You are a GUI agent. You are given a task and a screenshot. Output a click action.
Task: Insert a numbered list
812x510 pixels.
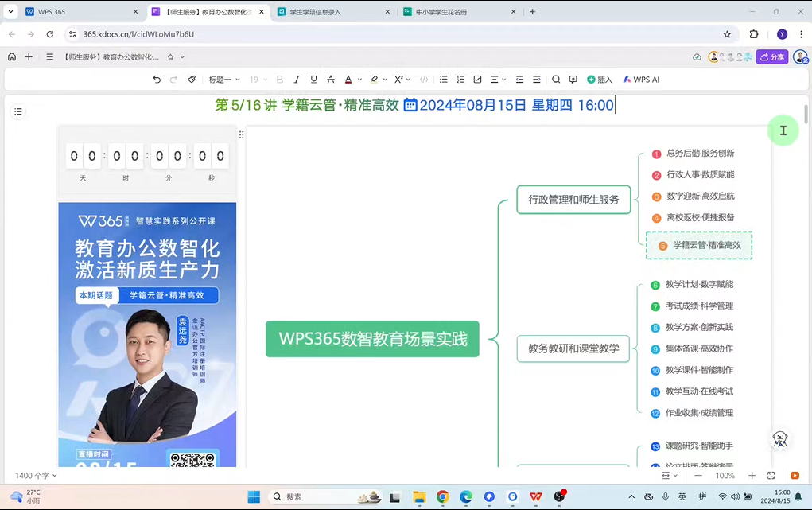pyautogui.click(x=460, y=80)
